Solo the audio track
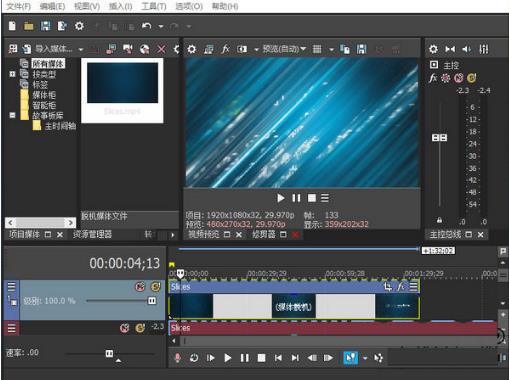This screenshot has width=509, height=380. click(x=140, y=328)
